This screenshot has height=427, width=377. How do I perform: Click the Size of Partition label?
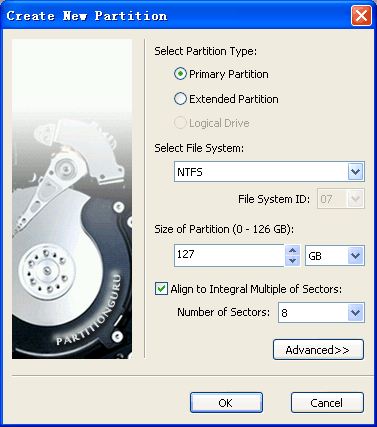[x=224, y=229]
